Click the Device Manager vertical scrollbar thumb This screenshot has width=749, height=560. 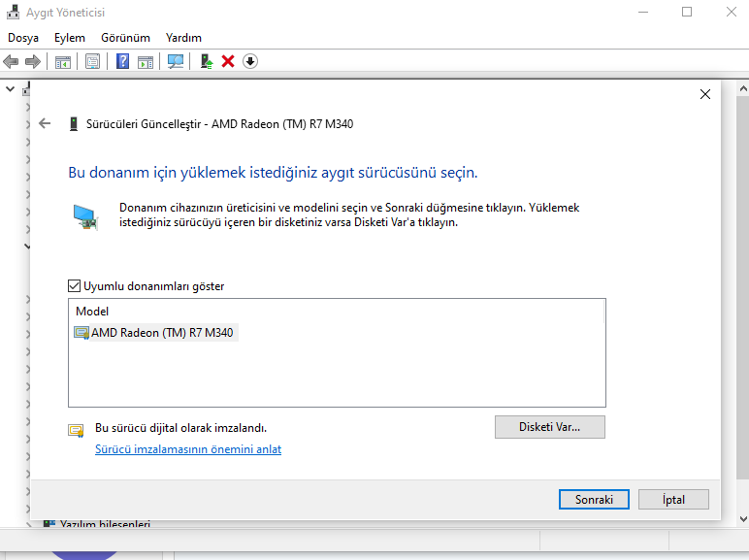pos(743,287)
